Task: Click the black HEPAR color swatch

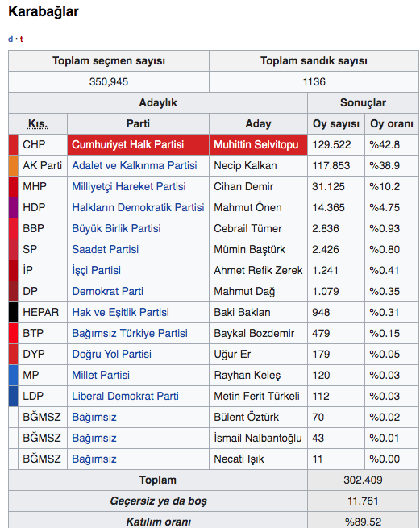Action: 14,312
